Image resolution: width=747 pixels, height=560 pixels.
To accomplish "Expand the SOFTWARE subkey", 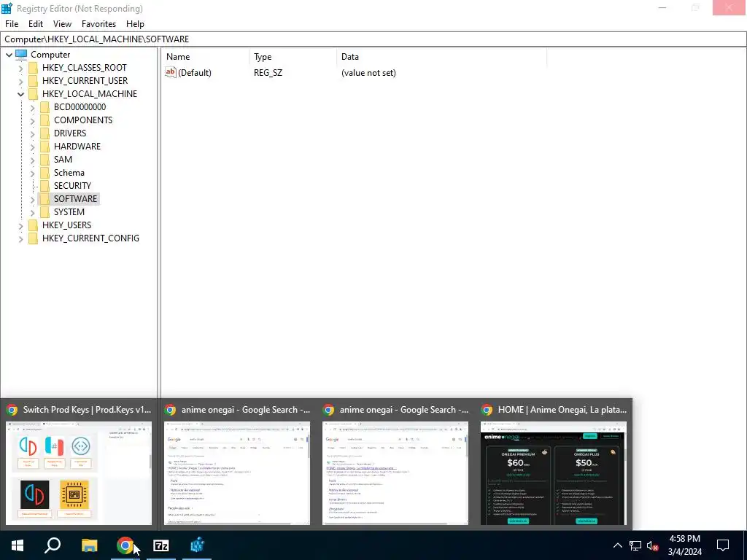I will (32, 199).
